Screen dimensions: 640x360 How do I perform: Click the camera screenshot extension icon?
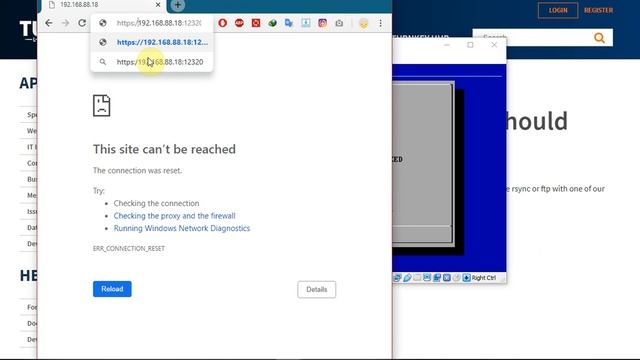(339, 23)
